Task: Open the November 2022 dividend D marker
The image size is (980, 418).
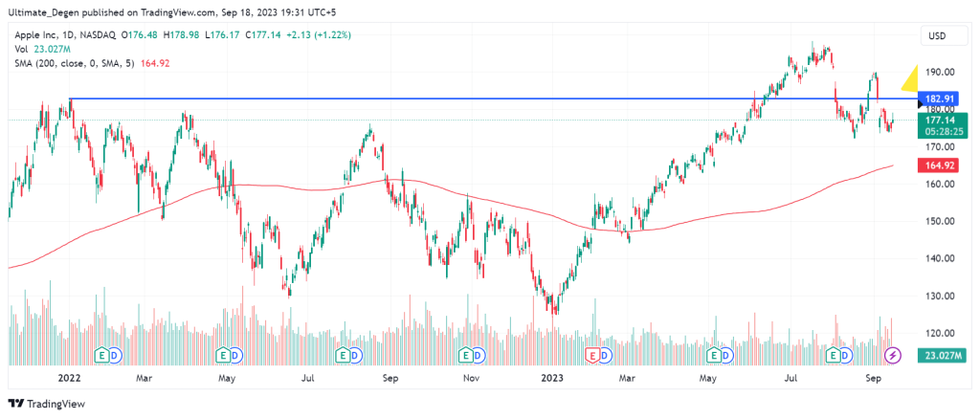Action: pos(479,356)
